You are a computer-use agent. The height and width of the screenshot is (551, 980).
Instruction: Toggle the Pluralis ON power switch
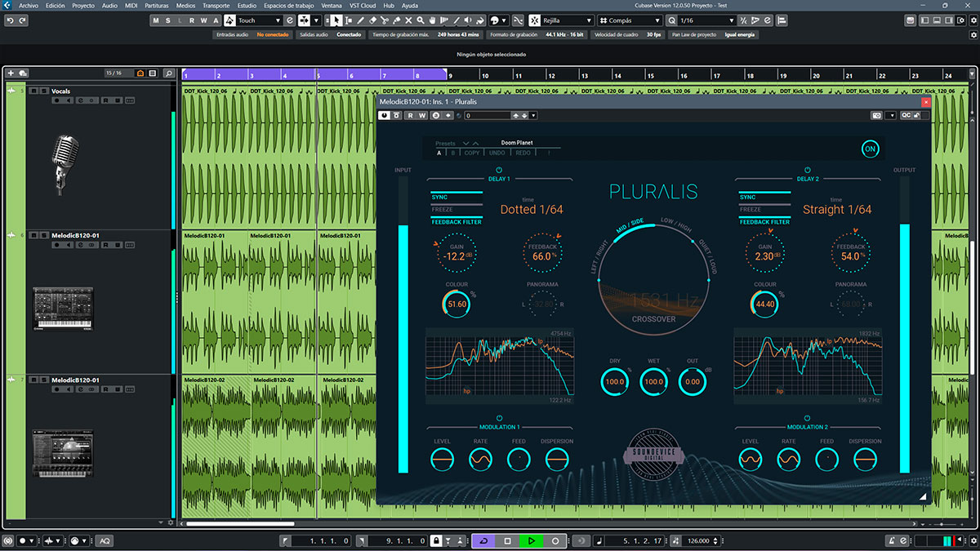[871, 149]
